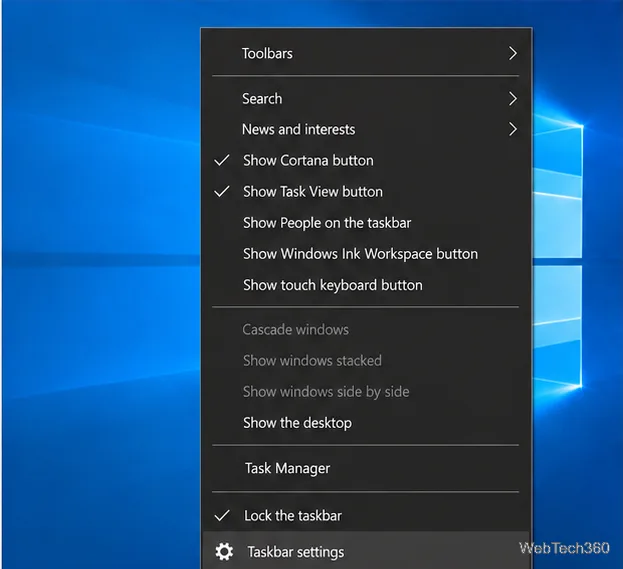Select Show the desktop
The width and height of the screenshot is (623, 569).
(x=366, y=423)
